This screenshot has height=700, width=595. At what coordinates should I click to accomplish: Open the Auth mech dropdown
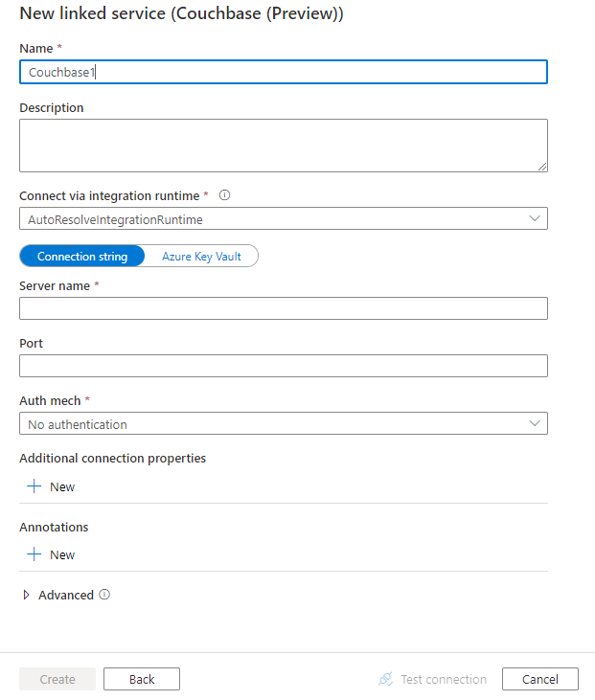pyautogui.click(x=284, y=423)
